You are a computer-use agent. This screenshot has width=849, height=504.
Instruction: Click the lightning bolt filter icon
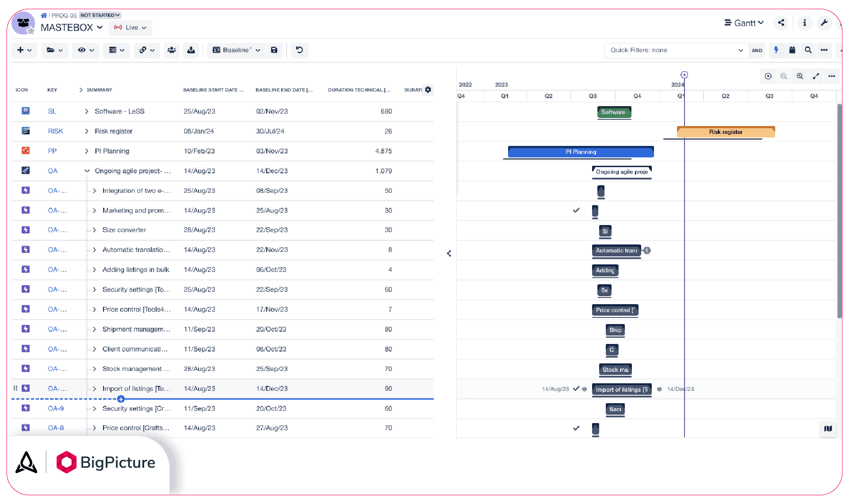776,50
